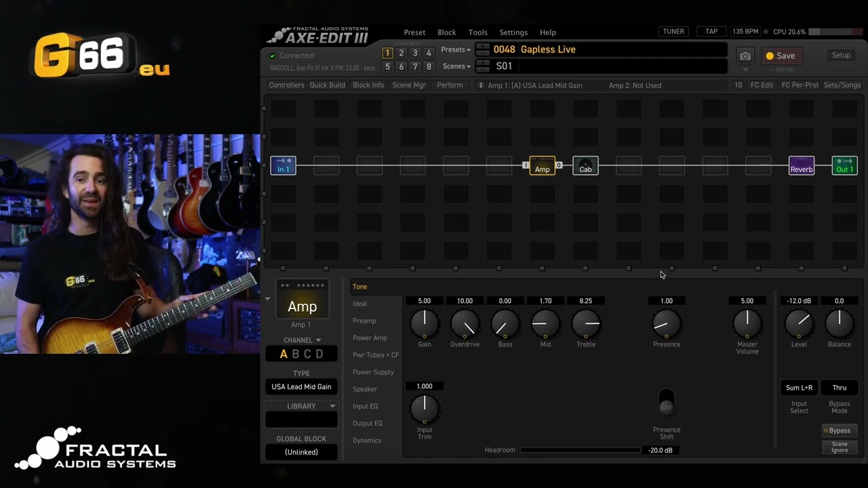
Task: Open the CHANNEL dropdown menu
Action: coord(302,340)
